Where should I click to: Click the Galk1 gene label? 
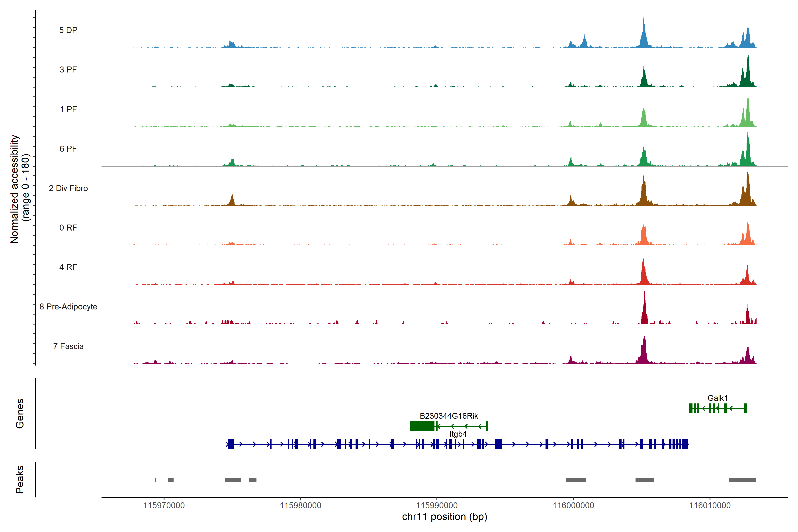[717, 398]
